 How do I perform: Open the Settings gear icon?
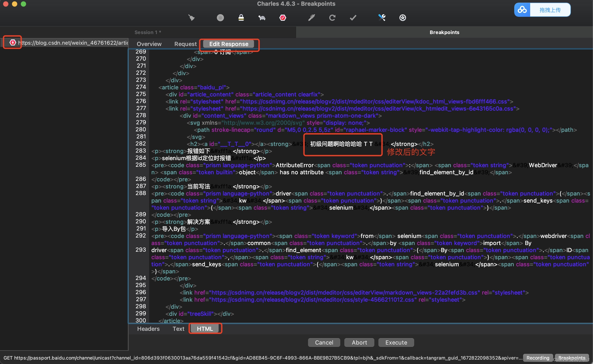coord(403,17)
